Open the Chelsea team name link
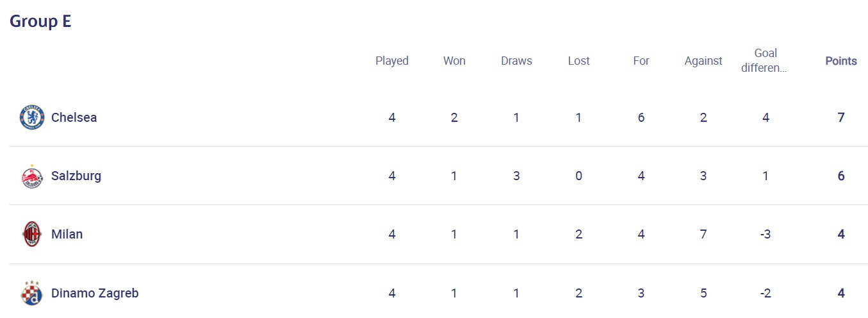Viewport: 868px width, 318px height. tap(74, 117)
